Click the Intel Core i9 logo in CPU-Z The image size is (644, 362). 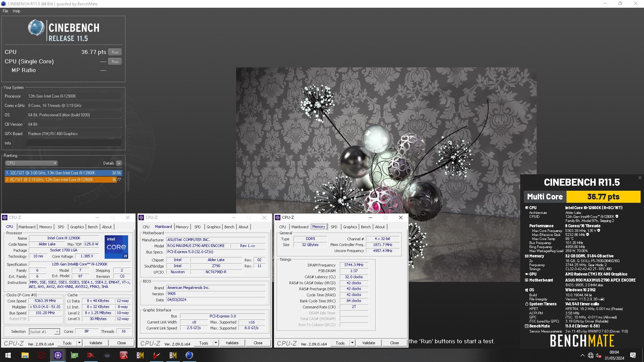116,247
